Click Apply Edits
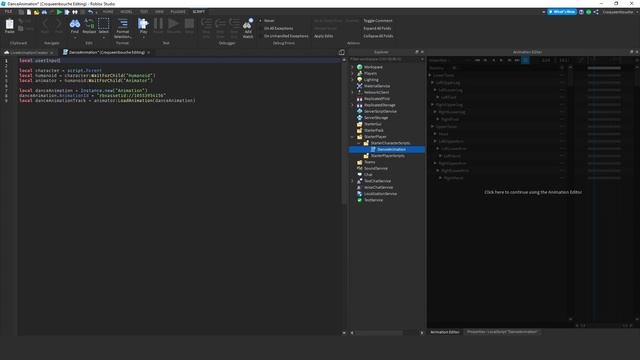Screen dimensions: 640x360 (323, 36)
